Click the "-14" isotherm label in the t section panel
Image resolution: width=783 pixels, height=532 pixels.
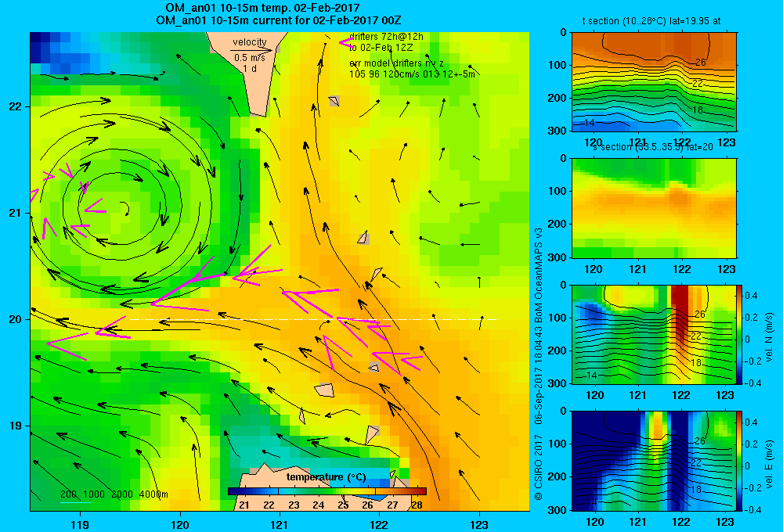click(x=588, y=123)
